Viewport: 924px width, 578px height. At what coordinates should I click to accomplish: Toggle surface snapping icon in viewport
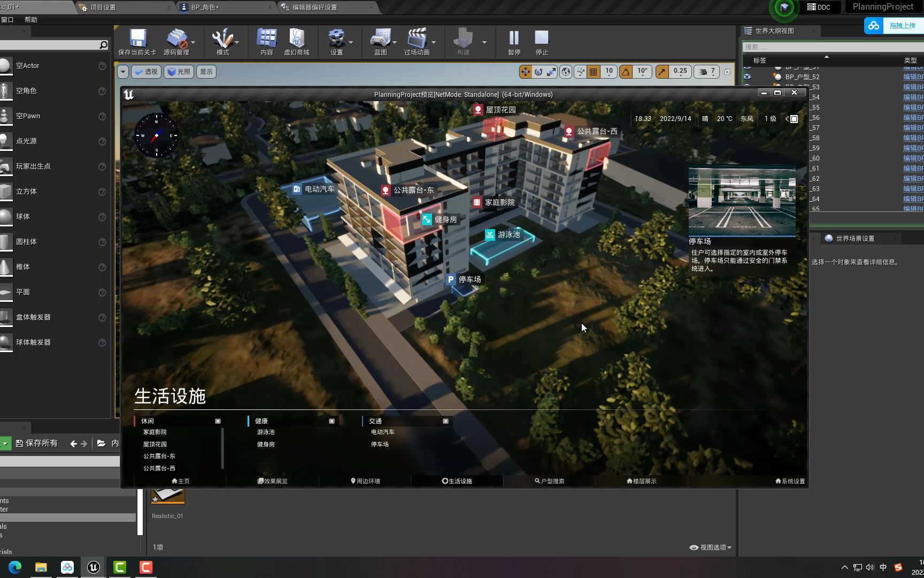[580, 72]
